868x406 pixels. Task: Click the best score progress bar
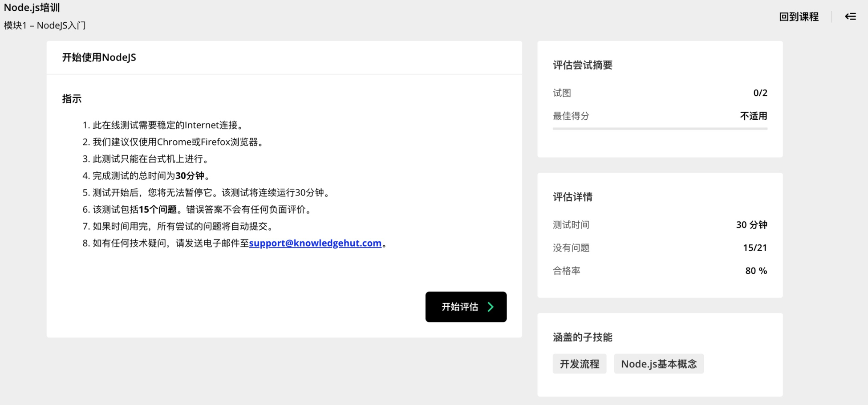(660, 129)
